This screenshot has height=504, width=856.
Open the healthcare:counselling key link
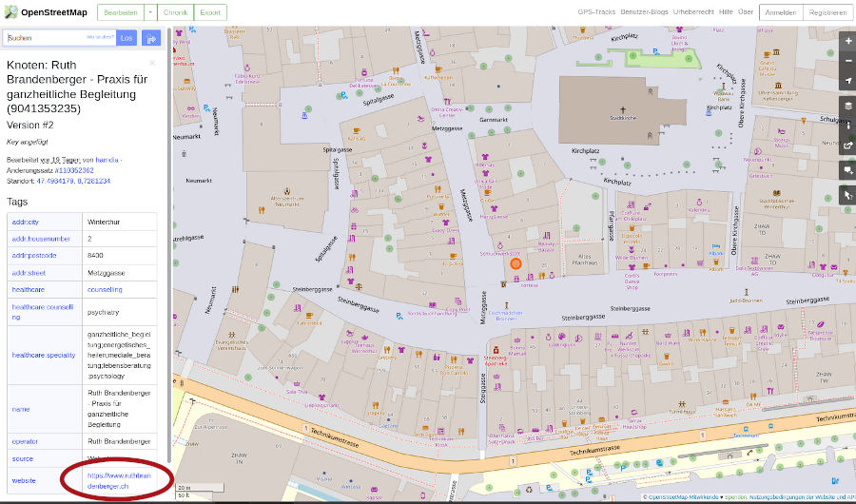tap(43, 312)
